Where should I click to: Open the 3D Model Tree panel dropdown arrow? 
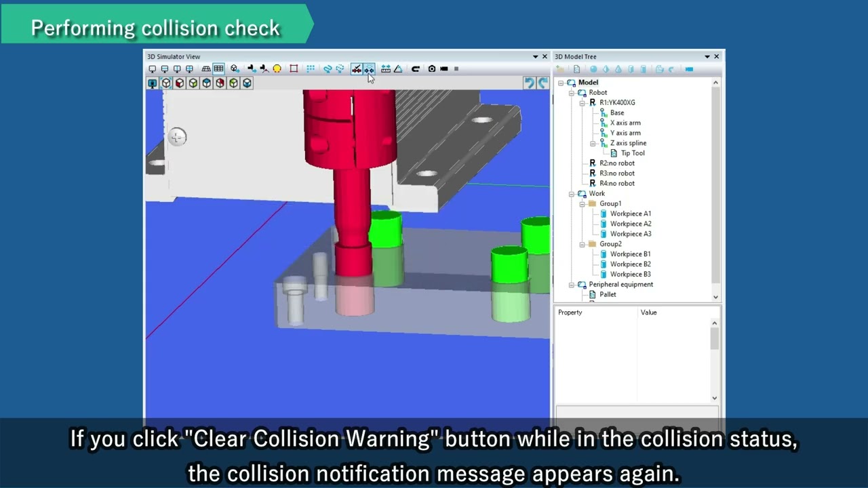pos(707,57)
